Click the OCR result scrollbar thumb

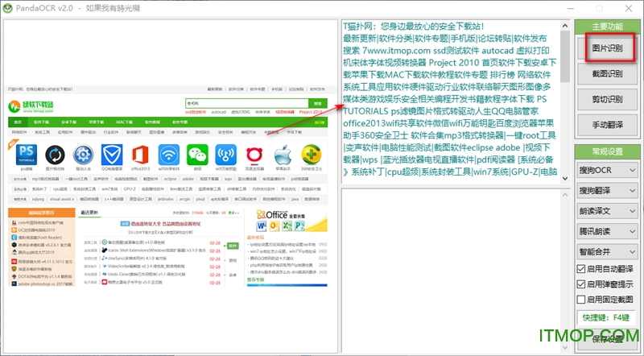[565, 56]
